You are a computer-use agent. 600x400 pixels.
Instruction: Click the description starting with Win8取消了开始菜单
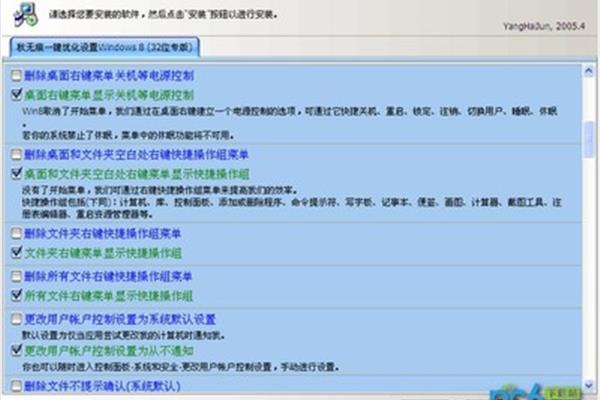290,116
